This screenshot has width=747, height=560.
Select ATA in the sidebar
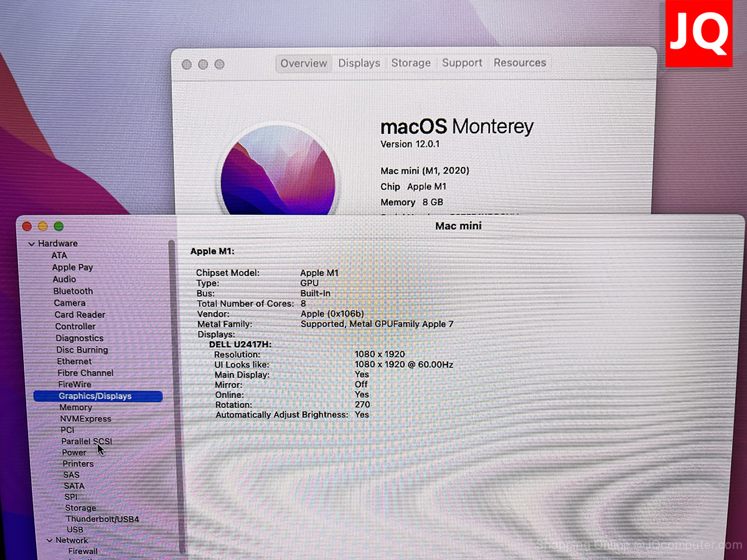click(59, 256)
